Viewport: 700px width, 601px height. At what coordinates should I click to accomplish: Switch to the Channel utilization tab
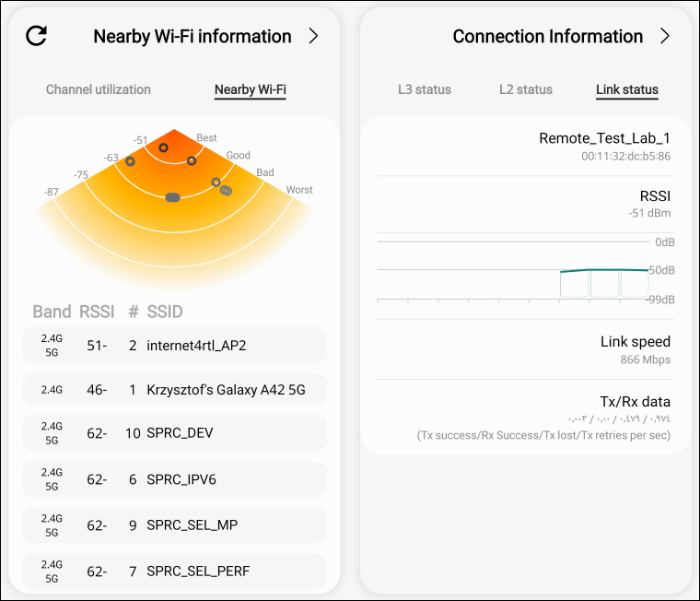tap(99, 89)
